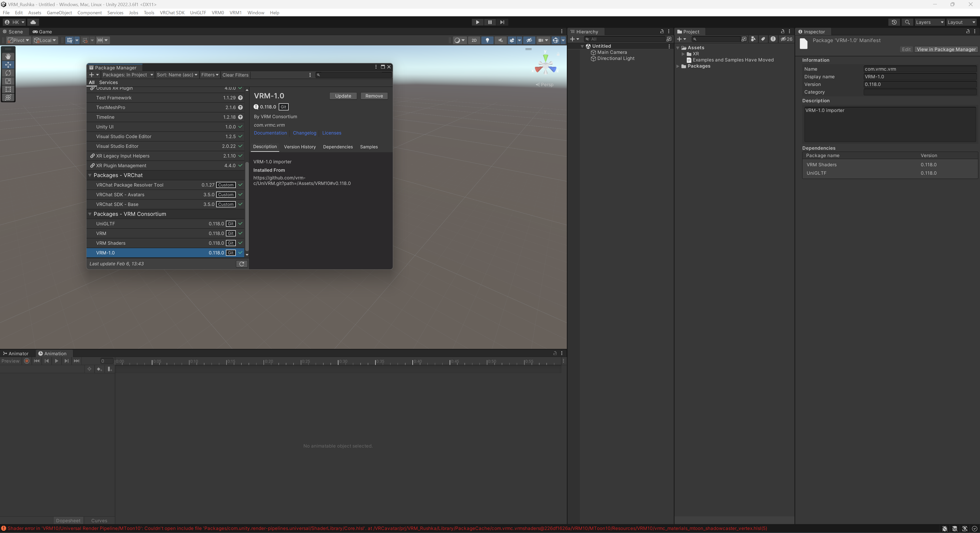The width and height of the screenshot is (980, 533).
Task: Enable Animation record mode
Action: click(x=27, y=361)
